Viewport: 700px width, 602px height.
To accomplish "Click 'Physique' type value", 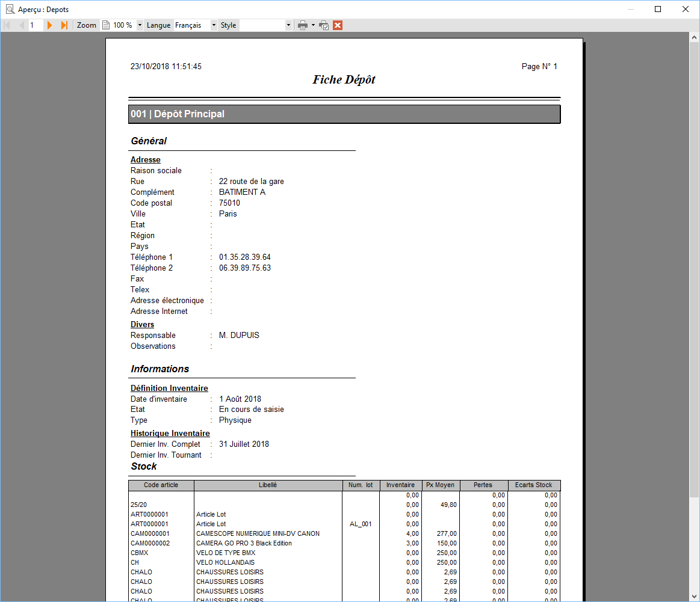I will [x=235, y=420].
